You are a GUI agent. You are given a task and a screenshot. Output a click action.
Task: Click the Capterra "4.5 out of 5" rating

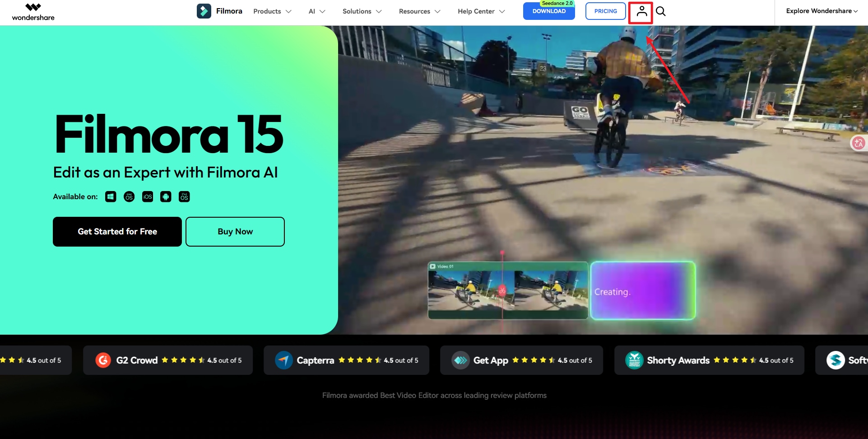tap(401, 360)
